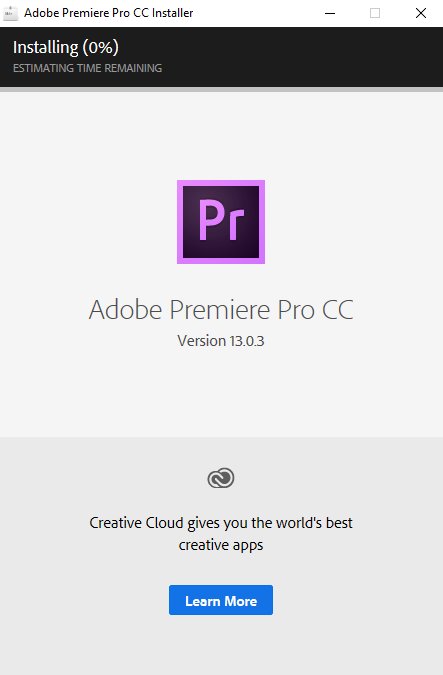Click the purple Premiere Pro Pr logo
443x675 pixels.
pyautogui.click(x=221, y=222)
